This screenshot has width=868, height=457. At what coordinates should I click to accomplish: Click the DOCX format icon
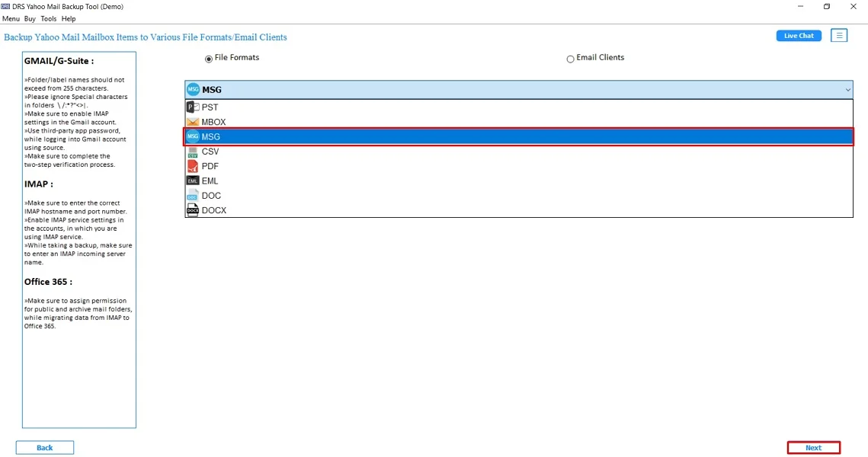pos(192,209)
